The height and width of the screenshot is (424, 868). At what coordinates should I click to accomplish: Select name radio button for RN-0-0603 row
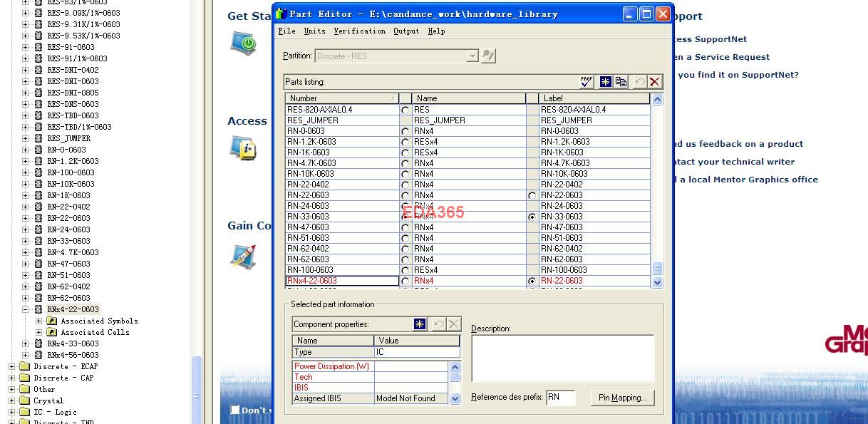click(405, 131)
